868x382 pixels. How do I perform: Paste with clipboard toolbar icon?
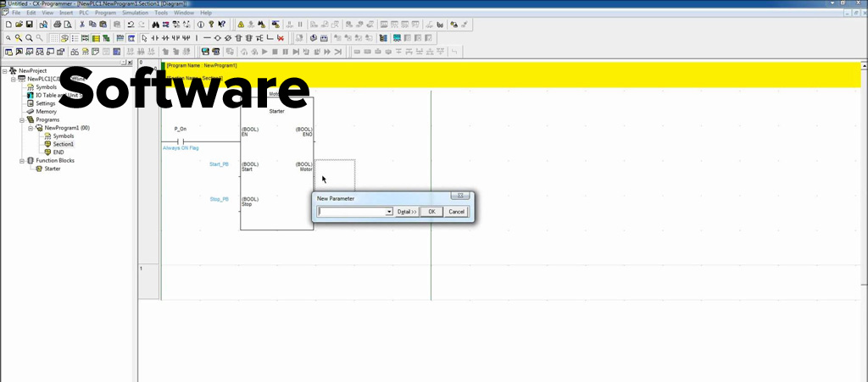pos(103,25)
